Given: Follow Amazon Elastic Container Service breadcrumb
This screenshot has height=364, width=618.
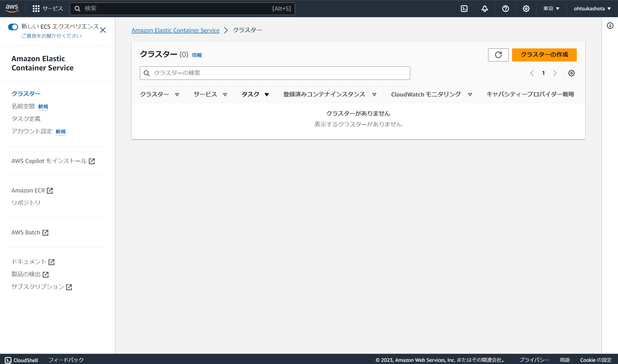Looking at the screenshot, I should point(175,30).
